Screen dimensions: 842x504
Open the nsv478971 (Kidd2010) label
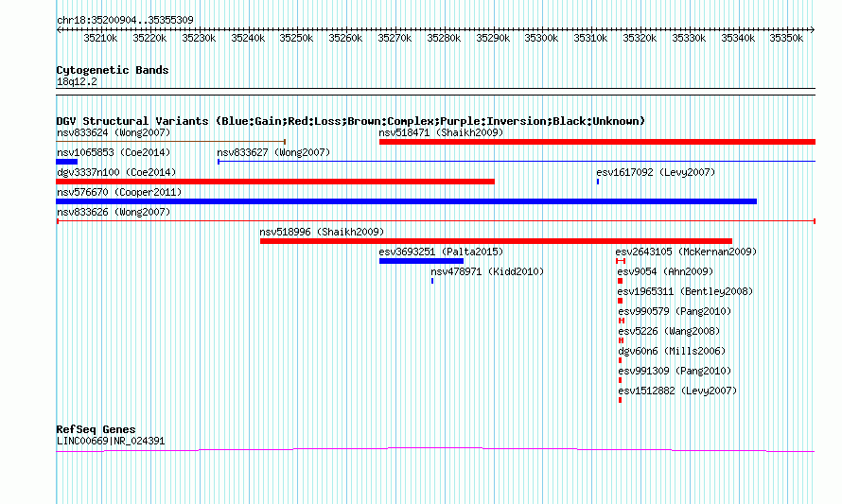(487, 271)
